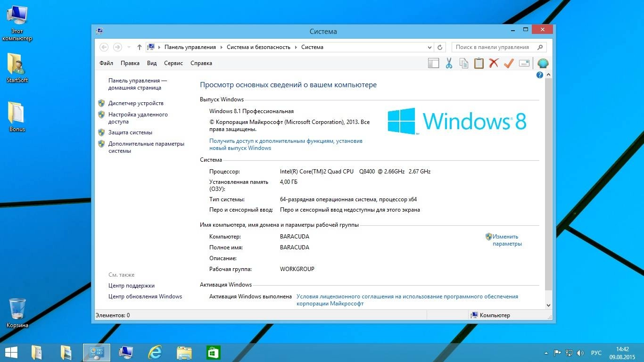The image size is (644, 362).
Task: Click the vertical scrollbar up arrow
Action: tap(548, 75)
